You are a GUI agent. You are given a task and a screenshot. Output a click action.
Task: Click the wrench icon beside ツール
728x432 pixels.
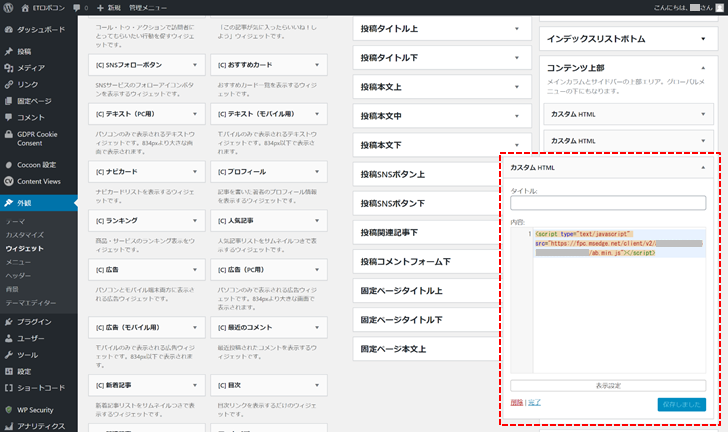8,355
